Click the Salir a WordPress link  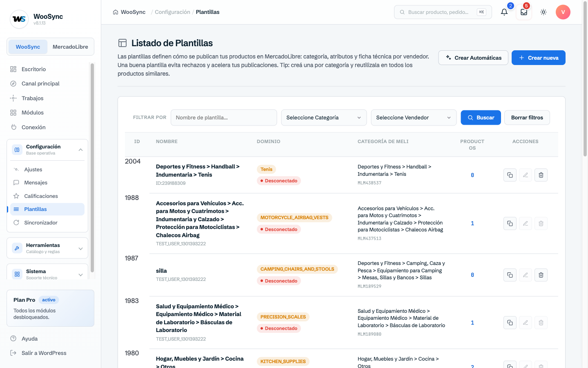[x=44, y=353]
